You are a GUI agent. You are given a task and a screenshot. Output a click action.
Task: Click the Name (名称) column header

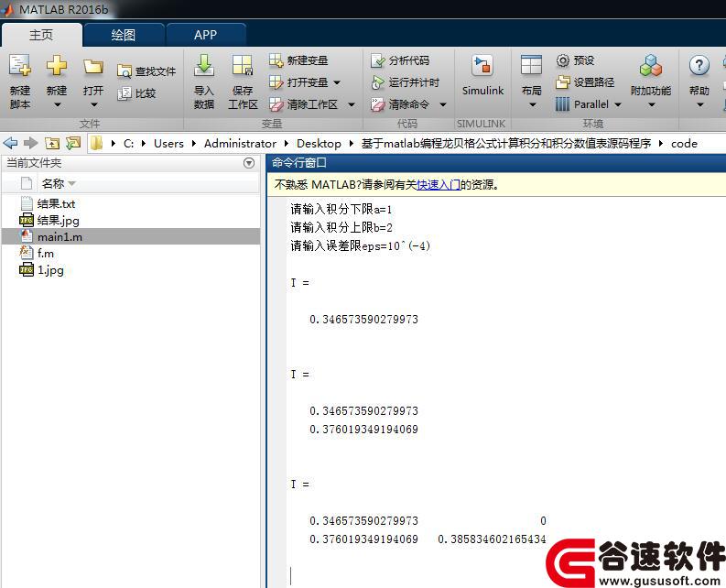pos(53,184)
